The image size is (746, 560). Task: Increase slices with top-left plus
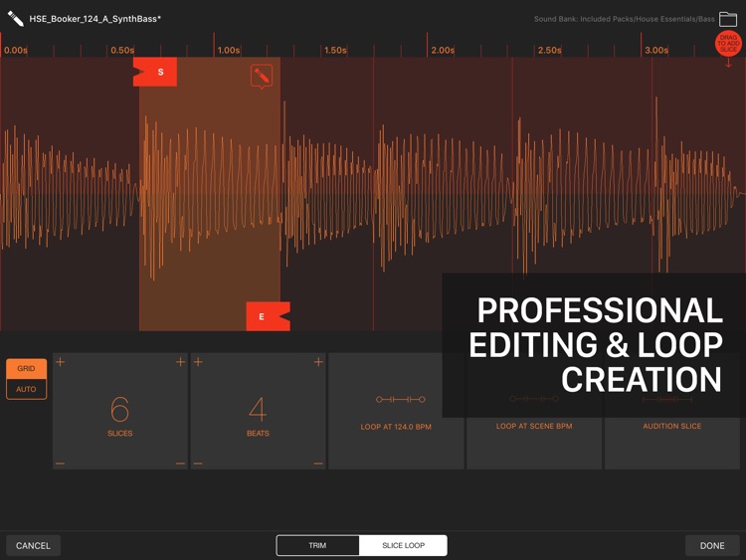60,362
